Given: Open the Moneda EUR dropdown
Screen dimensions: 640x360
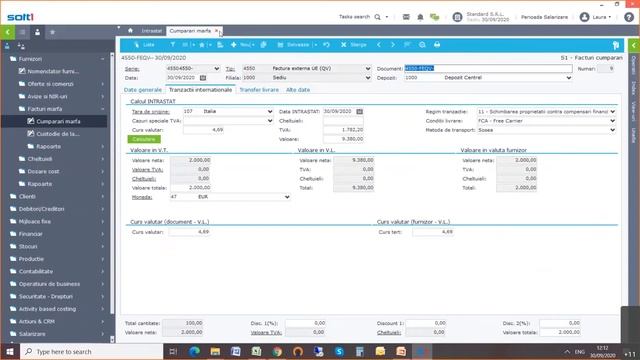Looking at the screenshot, I should pos(287,197).
